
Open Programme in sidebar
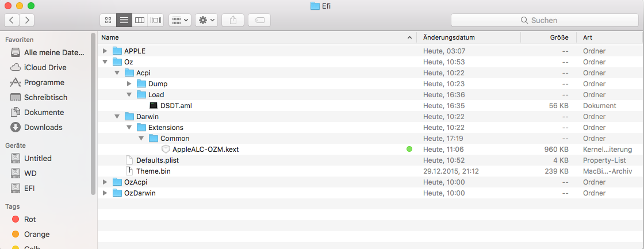coord(37,83)
